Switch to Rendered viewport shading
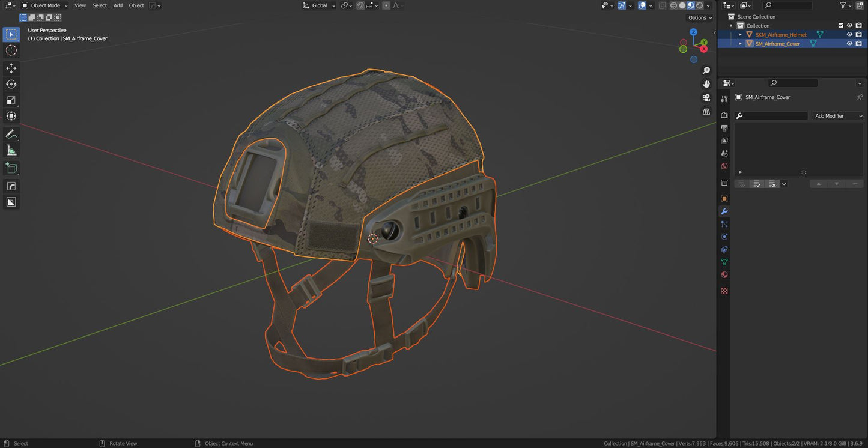Screen dimensions: 868x448 [699, 5]
